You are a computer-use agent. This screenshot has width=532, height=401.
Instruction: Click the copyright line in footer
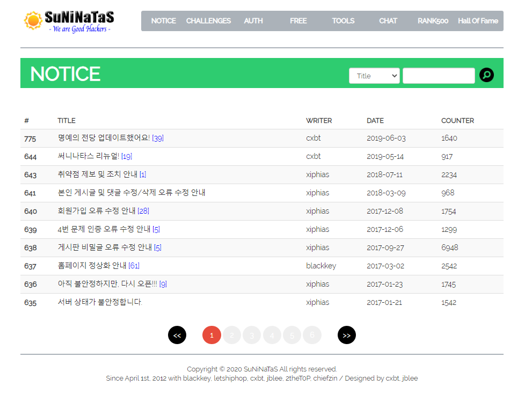(261, 369)
